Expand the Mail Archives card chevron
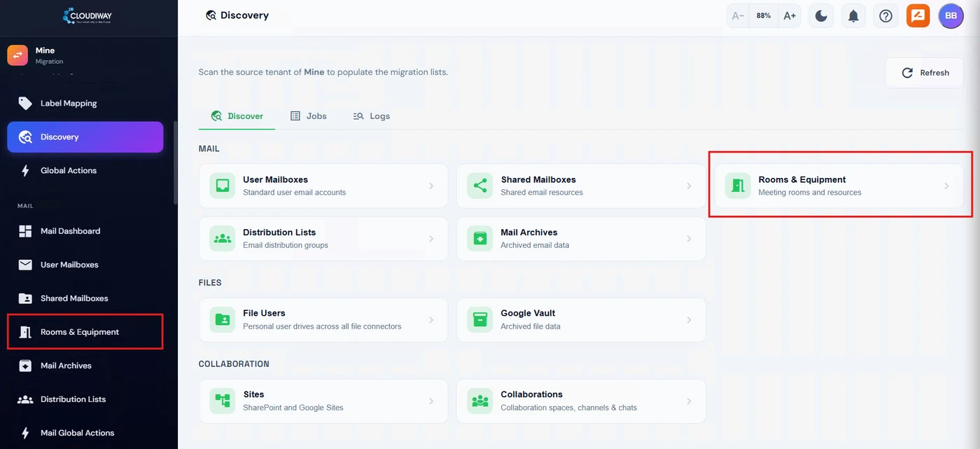Viewport: 980px width, 449px height. click(x=689, y=239)
